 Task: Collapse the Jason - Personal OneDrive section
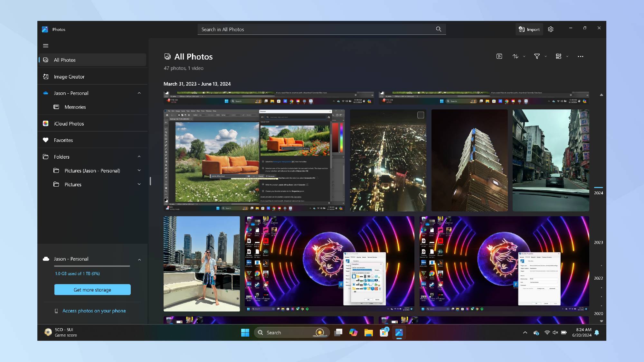[139, 93]
